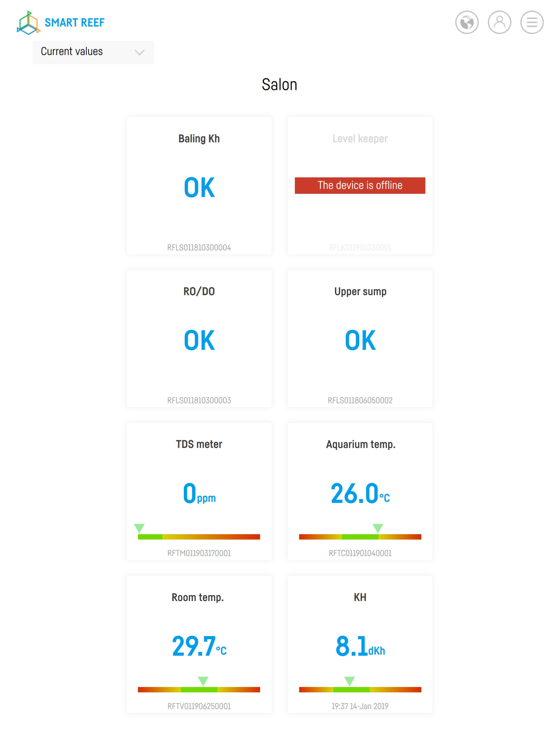Click the Aquarium temp. color range bar
Image resolution: width=560 pixels, height=747 pixels.
pyautogui.click(x=360, y=537)
